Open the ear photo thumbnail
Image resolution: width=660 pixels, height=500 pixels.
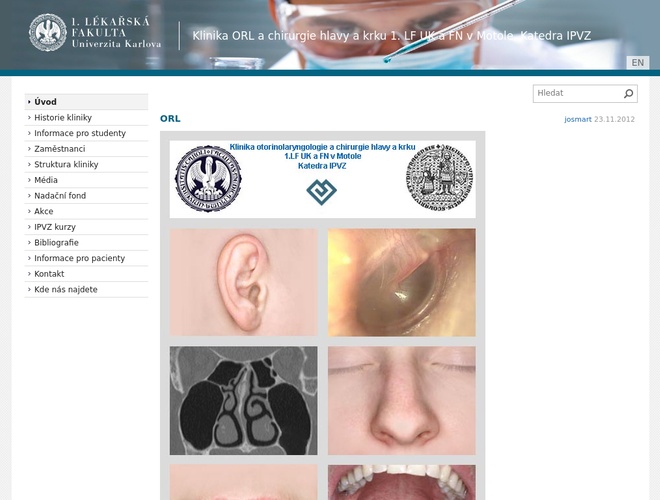243,282
